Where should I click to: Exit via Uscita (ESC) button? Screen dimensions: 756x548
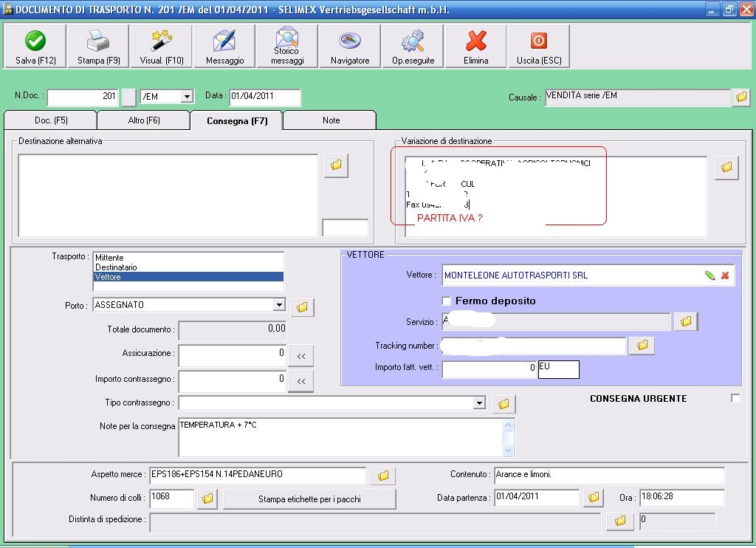click(x=539, y=41)
